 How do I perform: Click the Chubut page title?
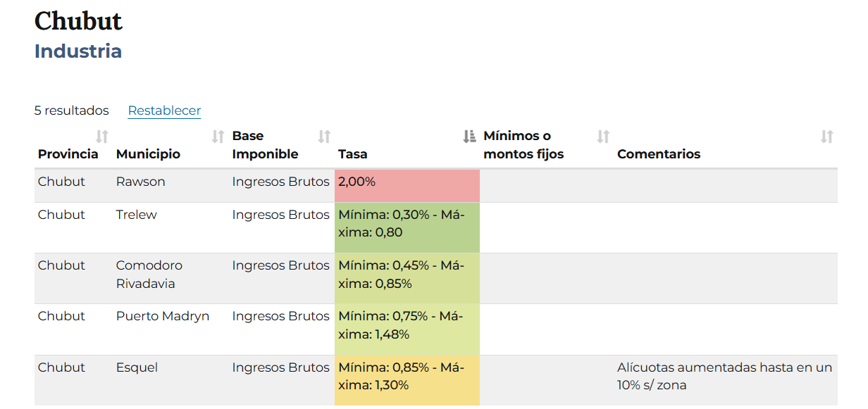[x=78, y=21]
